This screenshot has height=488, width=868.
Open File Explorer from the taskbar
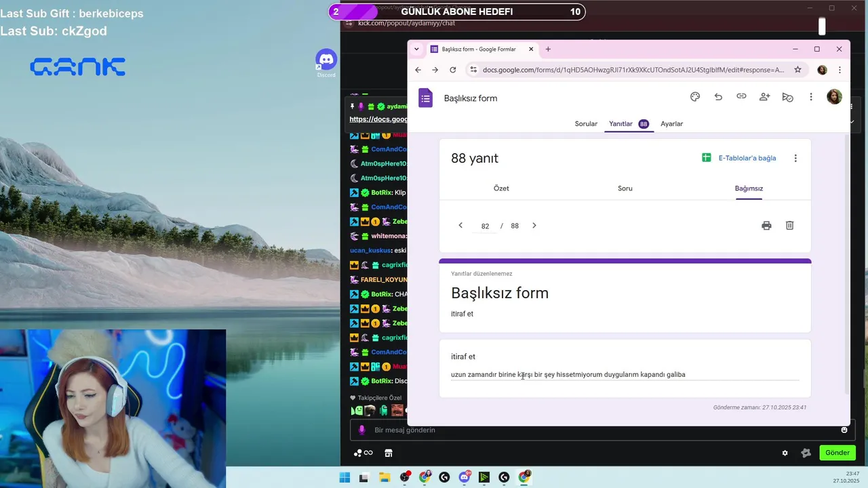pyautogui.click(x=384, y=477)
